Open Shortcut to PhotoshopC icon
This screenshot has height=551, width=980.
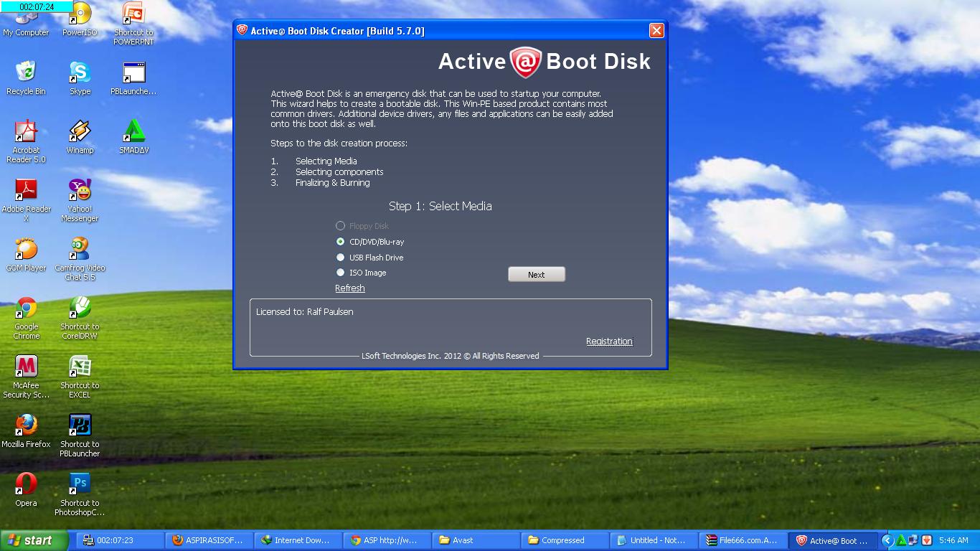80,494
